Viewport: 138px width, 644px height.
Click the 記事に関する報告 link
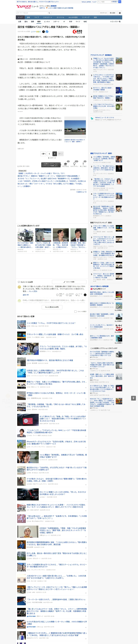point(24,166)
